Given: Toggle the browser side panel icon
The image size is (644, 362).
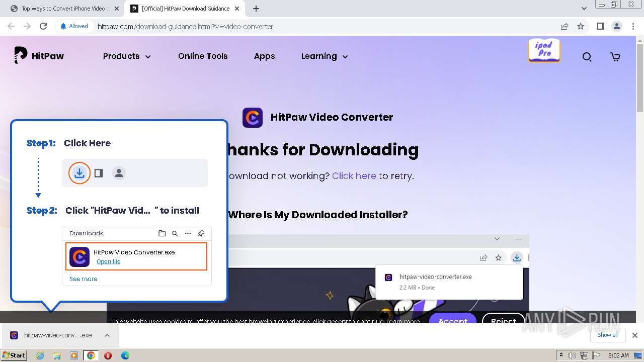Looking at the screenshot, I should [x=600, y=26].
